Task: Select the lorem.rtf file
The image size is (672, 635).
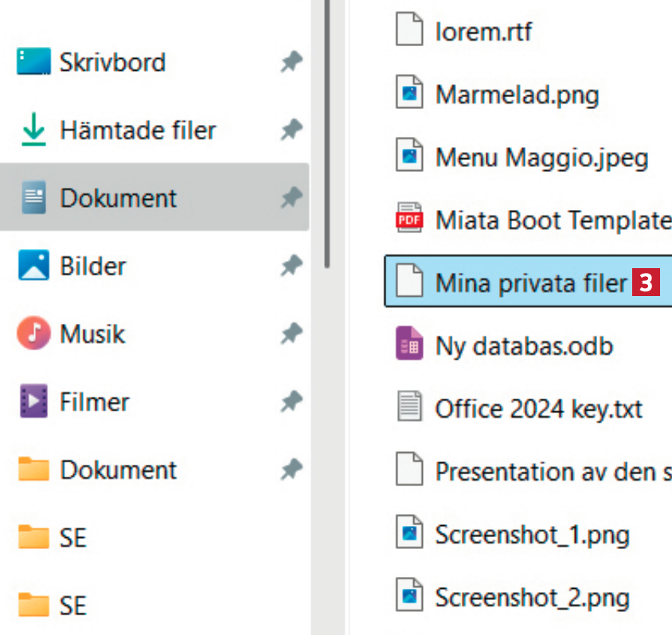Action: (x=483, y=32)
